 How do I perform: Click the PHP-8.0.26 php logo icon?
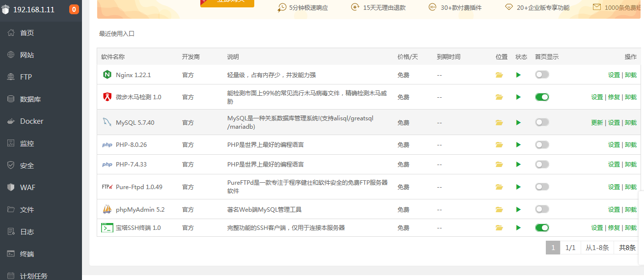pyautogui.click(x=107, y=145)
